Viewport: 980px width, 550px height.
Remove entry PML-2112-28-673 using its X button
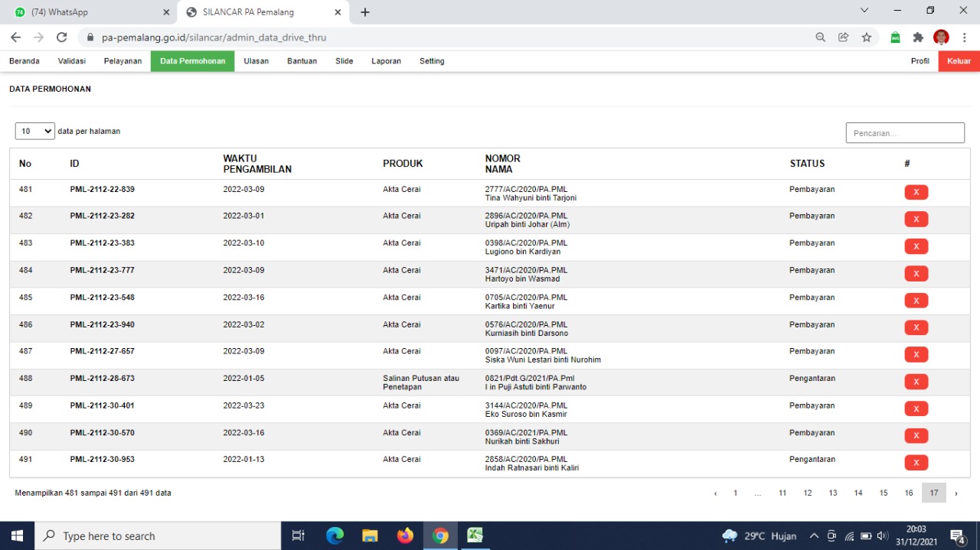click(x=916, y=382)
